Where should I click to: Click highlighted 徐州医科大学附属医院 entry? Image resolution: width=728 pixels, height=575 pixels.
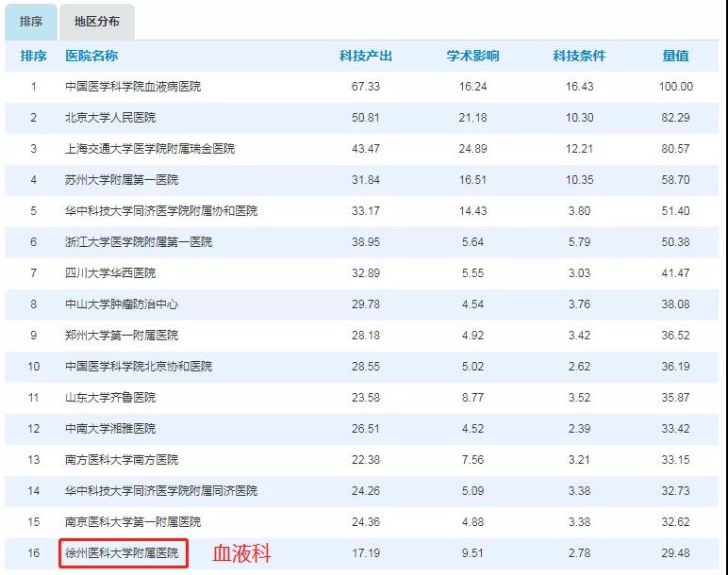122,552
